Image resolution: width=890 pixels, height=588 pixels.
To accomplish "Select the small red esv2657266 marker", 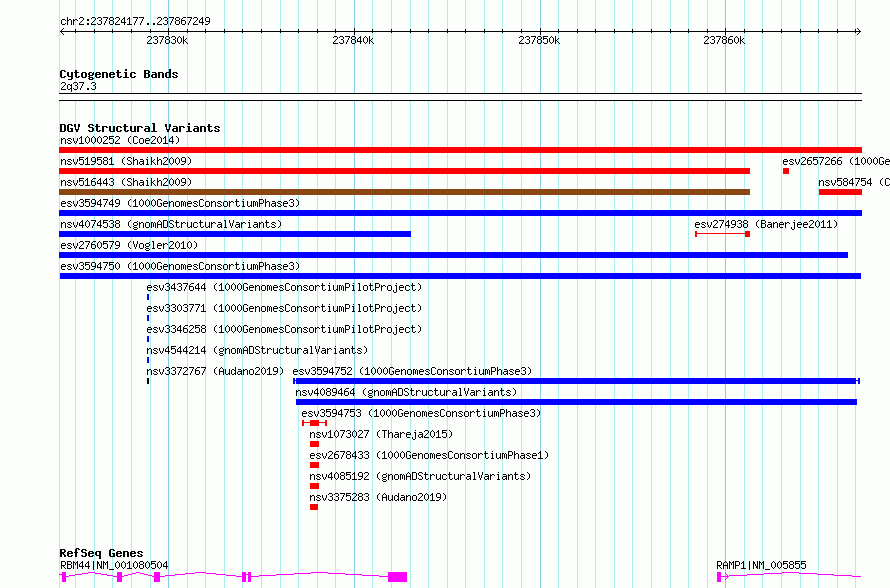I will coord(786,171).
